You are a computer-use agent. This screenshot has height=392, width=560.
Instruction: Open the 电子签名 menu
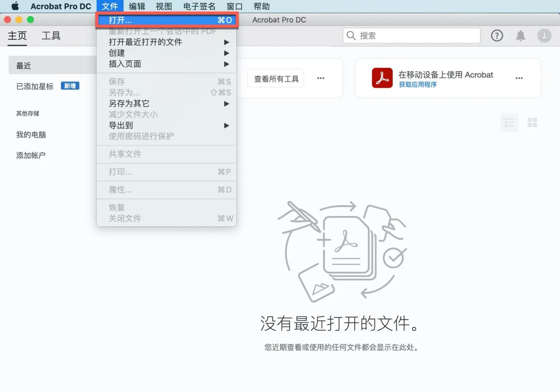199,6
